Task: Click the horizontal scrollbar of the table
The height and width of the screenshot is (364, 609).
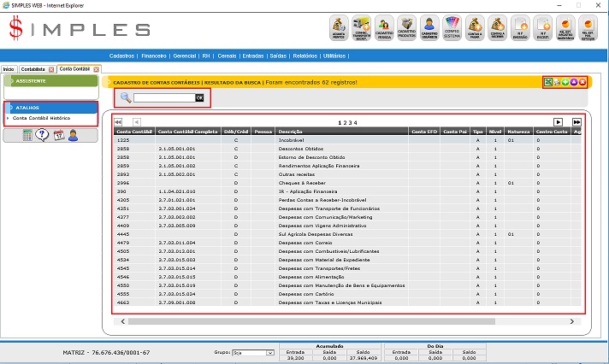Action: pyautogui.click(x=342, y=321)
